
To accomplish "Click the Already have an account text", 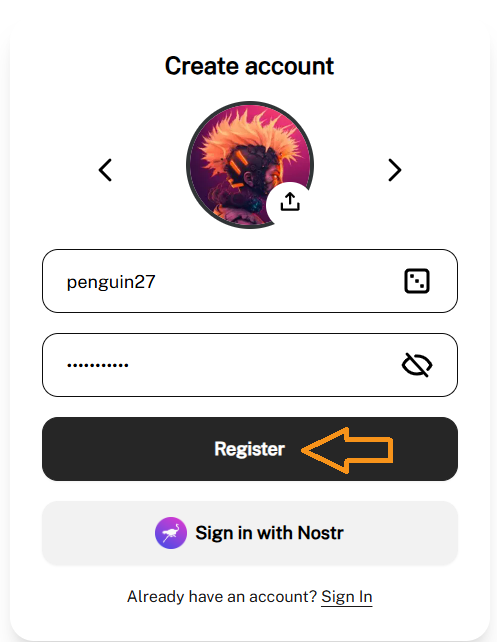I will [222, 597].
